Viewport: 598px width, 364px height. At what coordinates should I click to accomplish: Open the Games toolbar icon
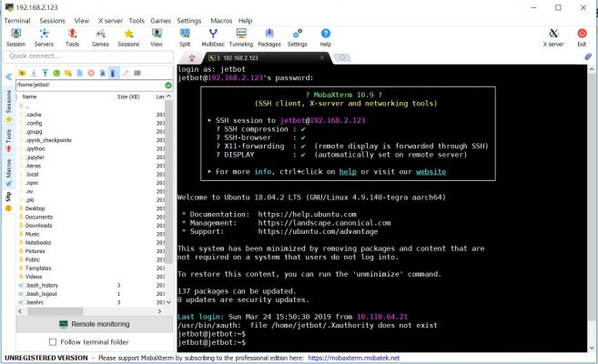pyautogui.click(x=100, y=36)
